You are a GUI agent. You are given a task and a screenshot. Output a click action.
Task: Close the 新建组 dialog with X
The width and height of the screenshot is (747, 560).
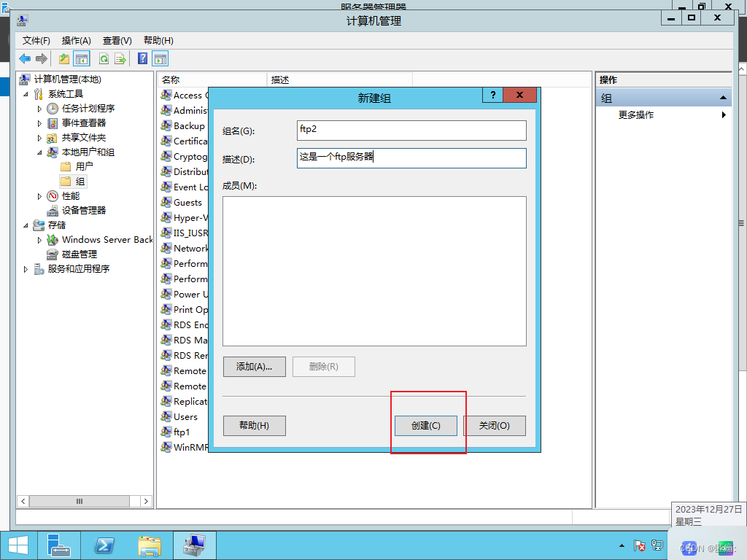click(x=519, y=95)
